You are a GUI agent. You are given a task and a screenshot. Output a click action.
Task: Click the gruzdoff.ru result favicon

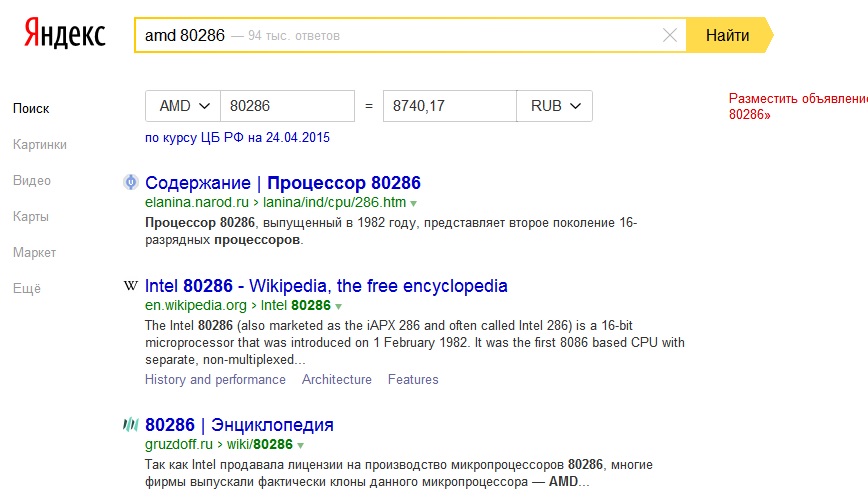pyautogui.click(x=131, y=424)
